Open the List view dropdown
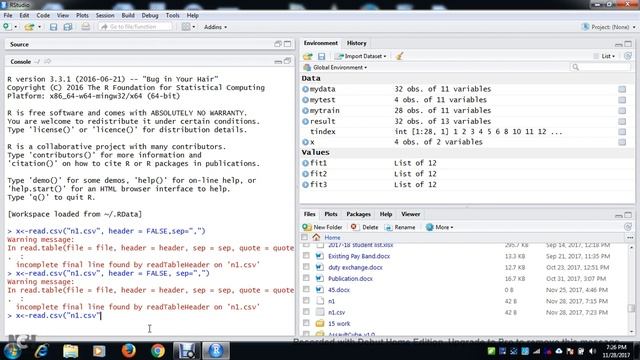 click(605, 56)
